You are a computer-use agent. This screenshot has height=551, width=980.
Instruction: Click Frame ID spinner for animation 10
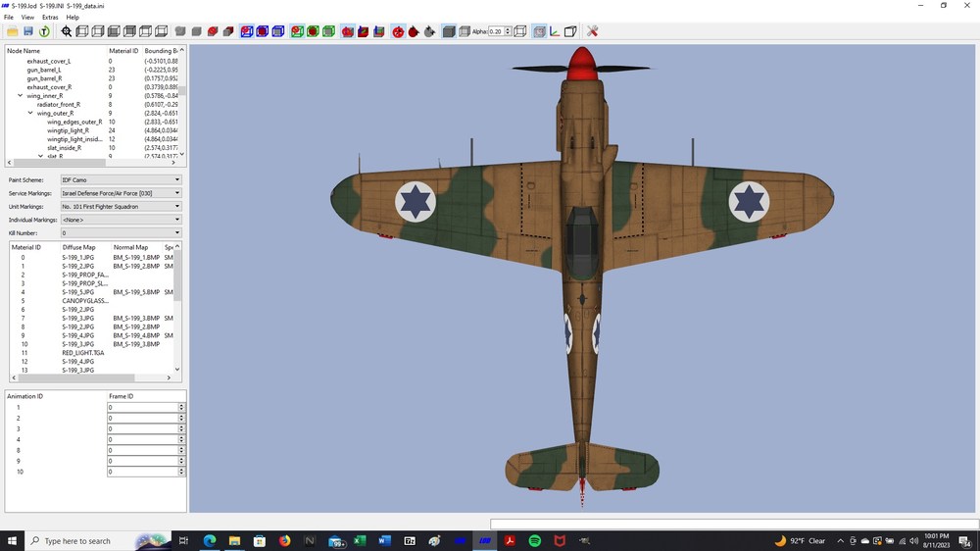(x=181, y=472)
